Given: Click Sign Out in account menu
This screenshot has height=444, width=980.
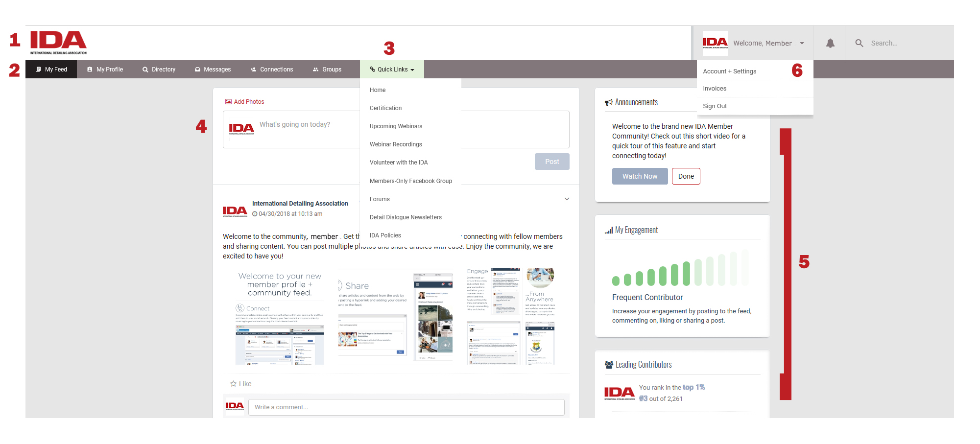Looking at the screenshot, I should [x=715, y=106].
